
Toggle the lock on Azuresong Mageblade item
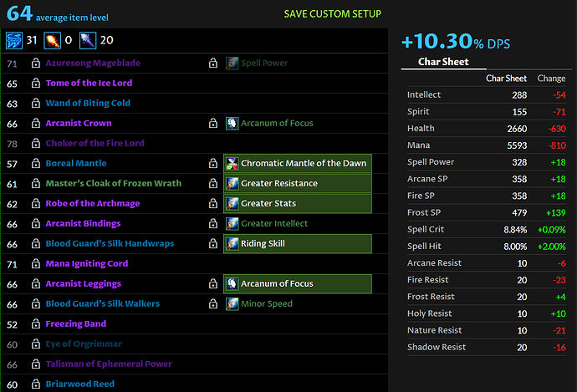(x=36, y=64)
